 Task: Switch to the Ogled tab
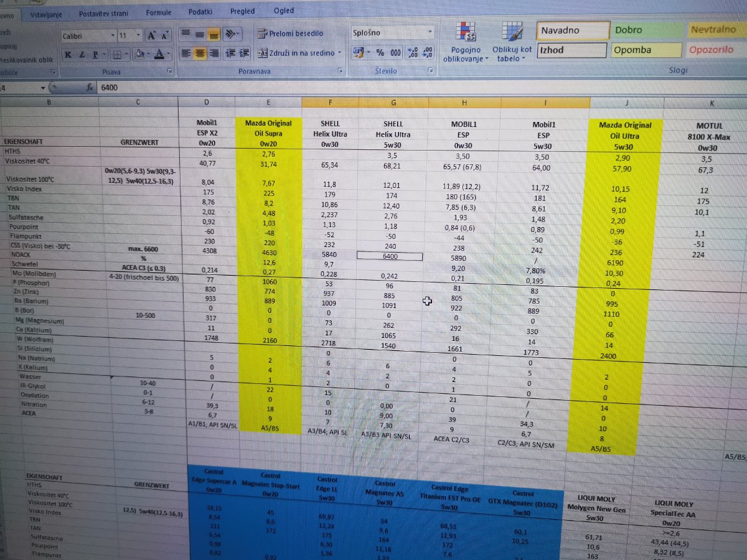[283, 11]
